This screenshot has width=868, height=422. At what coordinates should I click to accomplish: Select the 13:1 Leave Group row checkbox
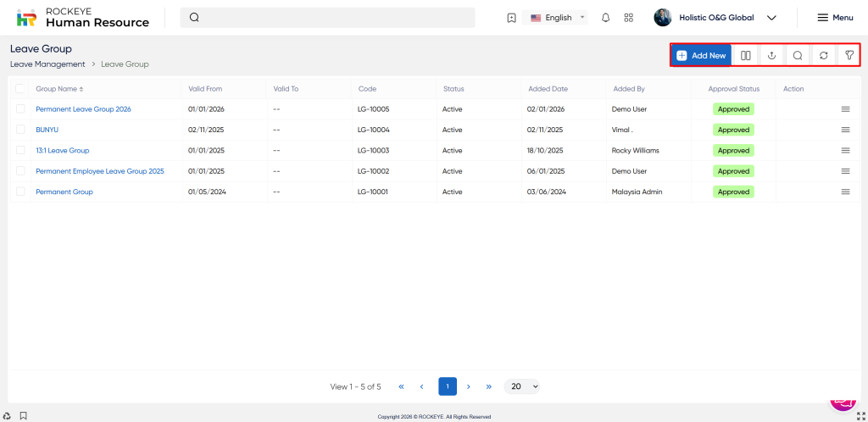coord(20,150)
